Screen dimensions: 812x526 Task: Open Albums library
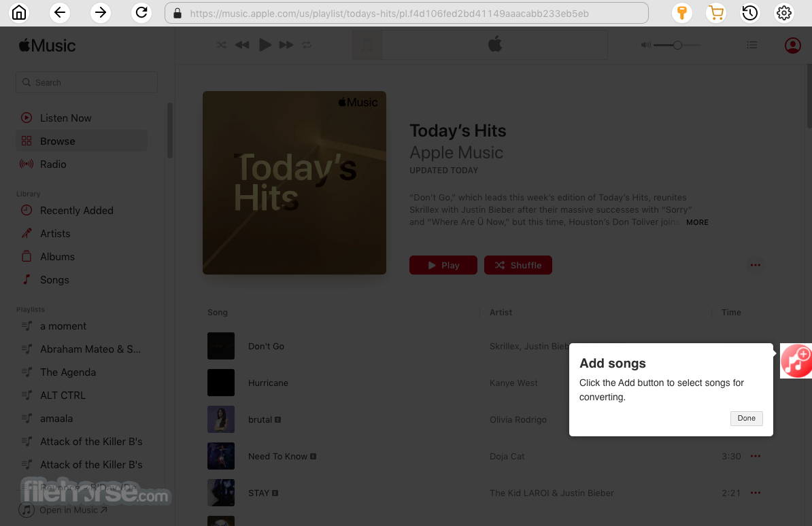pos(57,257)
